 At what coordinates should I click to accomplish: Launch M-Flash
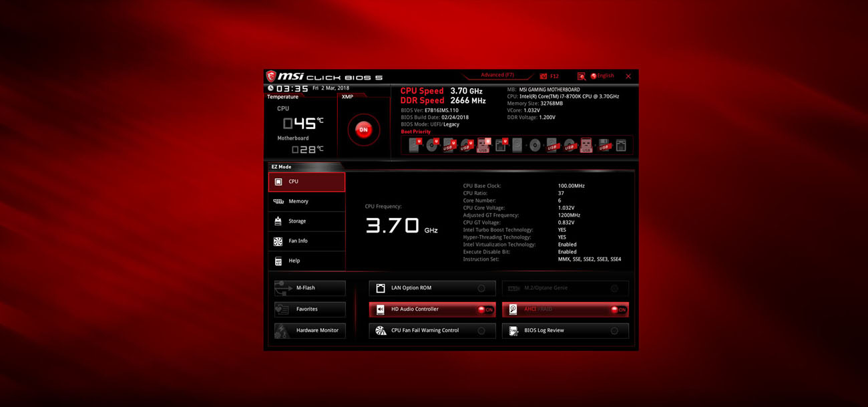click(309, 287)
